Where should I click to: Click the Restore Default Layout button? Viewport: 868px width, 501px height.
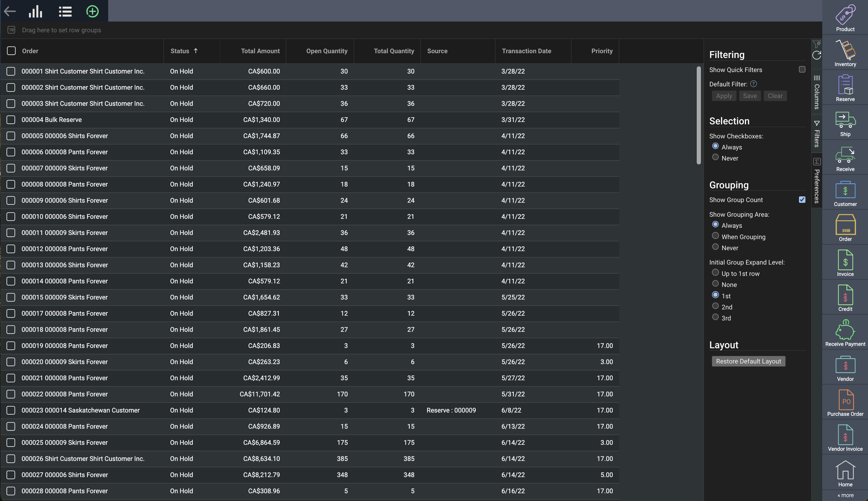click(x=748, y=361)
